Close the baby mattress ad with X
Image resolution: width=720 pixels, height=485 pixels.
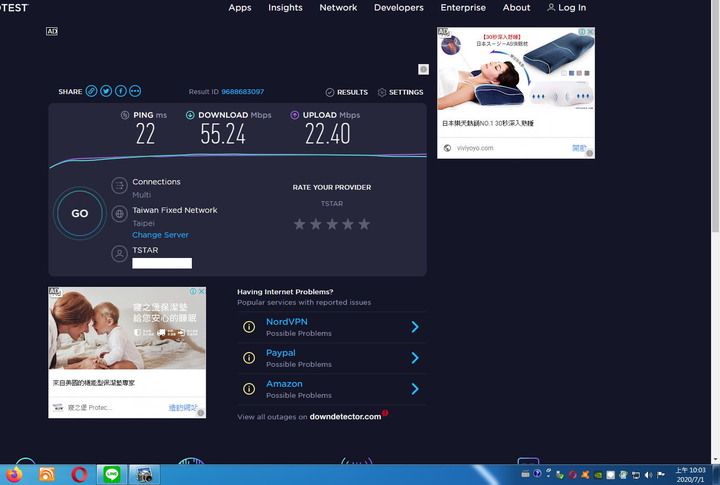coord(202,291)
